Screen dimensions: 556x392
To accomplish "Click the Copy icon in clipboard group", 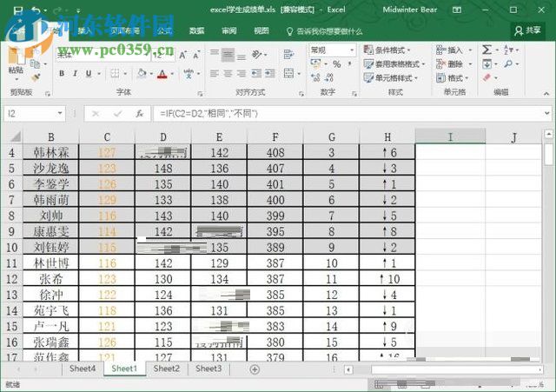I will pyautogui.click(x=35, y=64).
